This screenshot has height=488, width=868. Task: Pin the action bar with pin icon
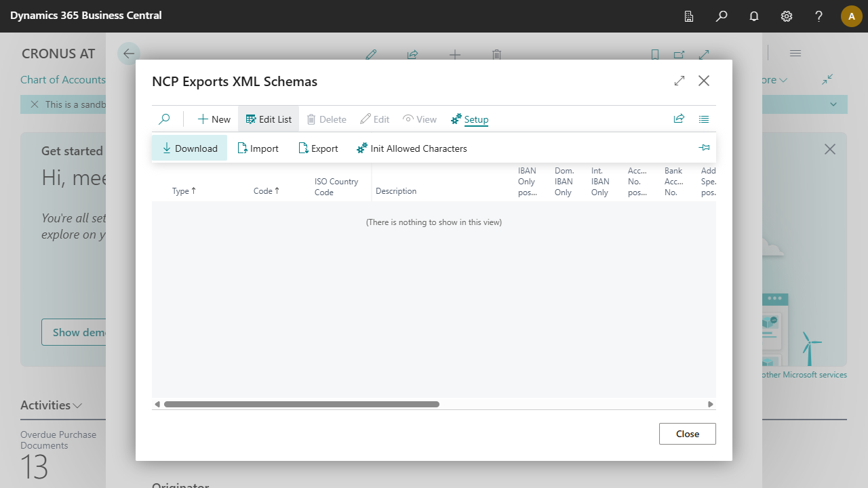click(704, 148)
